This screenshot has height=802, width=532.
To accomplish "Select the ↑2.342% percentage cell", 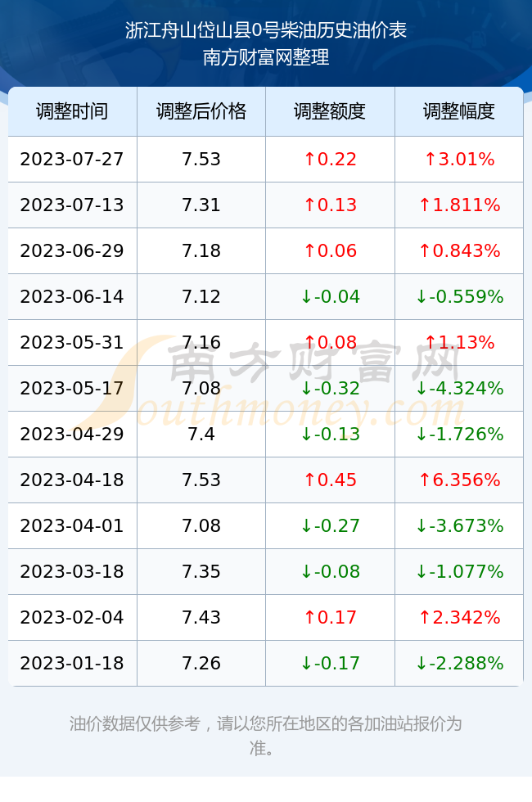I will point(459,617).
